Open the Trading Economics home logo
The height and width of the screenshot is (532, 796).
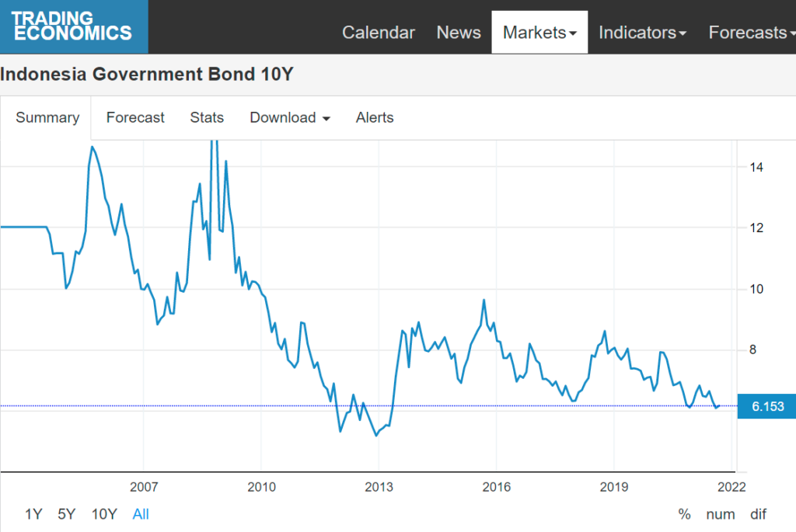tap(74, 26)
